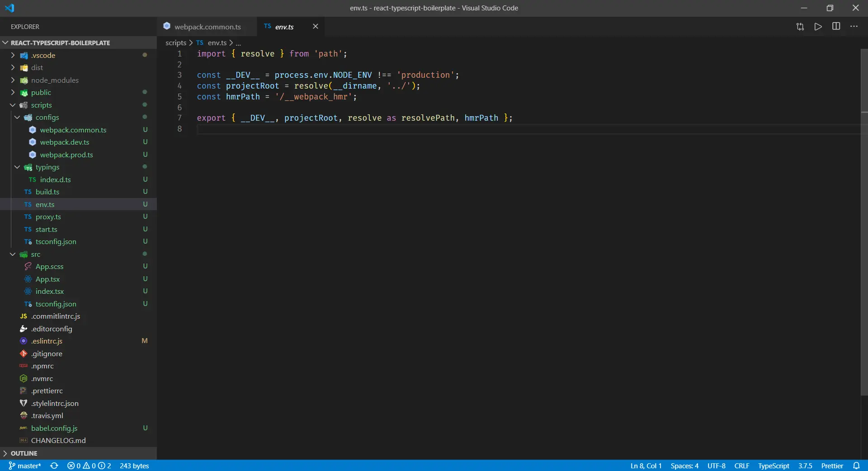Open App.scss file
Image resolution: width=868 pixels, height=471 pixels.
click(78, 266)
